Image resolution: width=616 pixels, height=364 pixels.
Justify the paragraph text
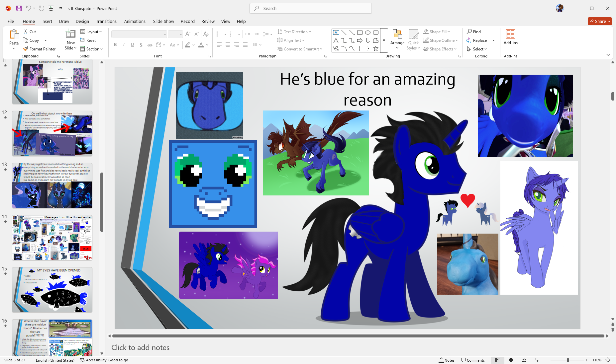pyautogui.click(x=245, y=45)
